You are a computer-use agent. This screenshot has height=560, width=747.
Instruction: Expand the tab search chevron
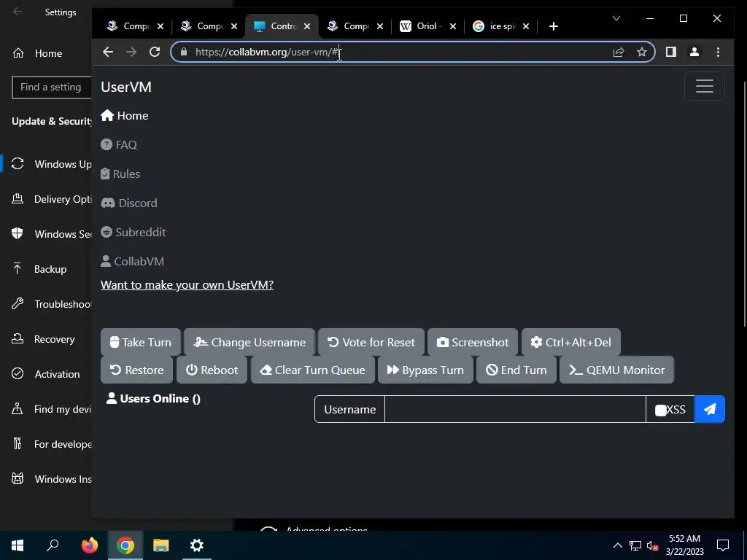(616, 18)
